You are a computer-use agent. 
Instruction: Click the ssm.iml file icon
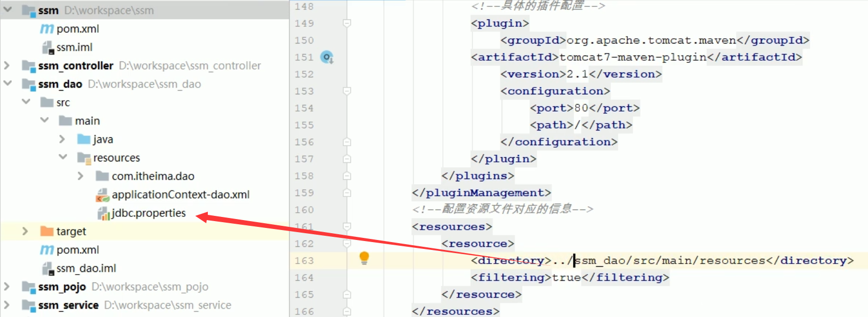point(48,47)
